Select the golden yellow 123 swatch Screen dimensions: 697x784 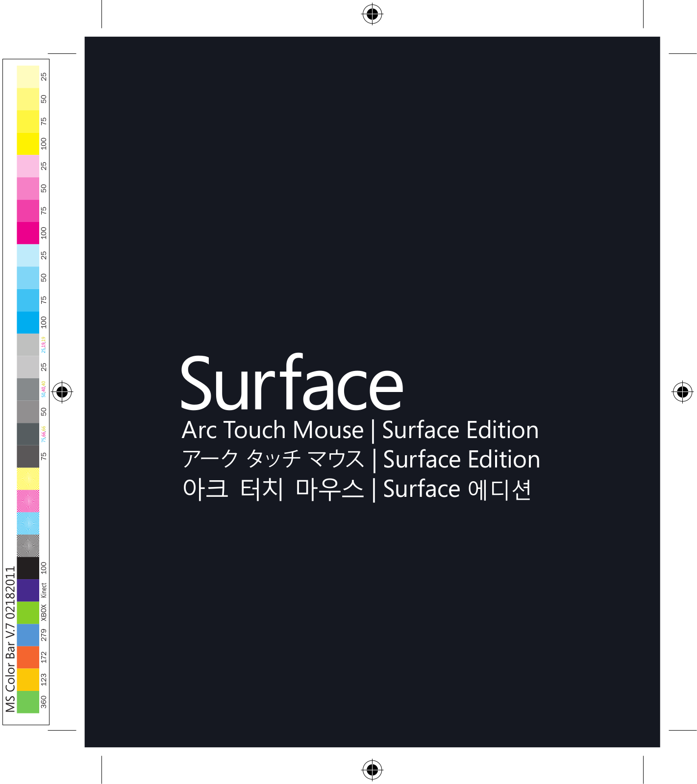[28, 680]
